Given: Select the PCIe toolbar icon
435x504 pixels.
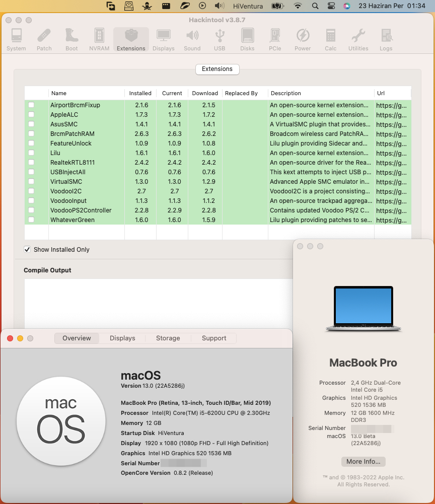Looking at the screenshot, I should [x=275, y=39].
